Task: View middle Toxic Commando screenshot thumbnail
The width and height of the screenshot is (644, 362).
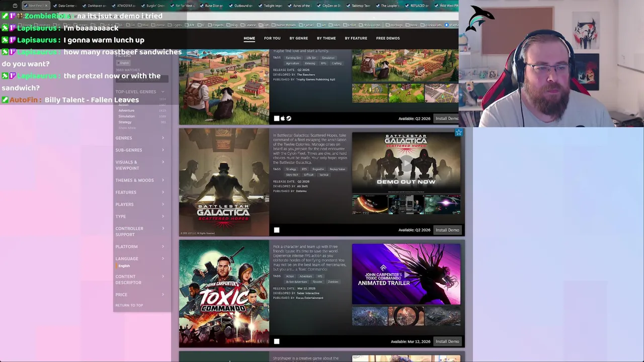Action: (406, 317)
